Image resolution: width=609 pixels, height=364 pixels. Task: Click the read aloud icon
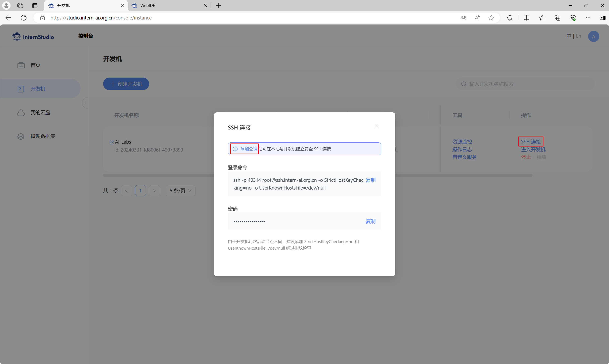pos(477,18)
